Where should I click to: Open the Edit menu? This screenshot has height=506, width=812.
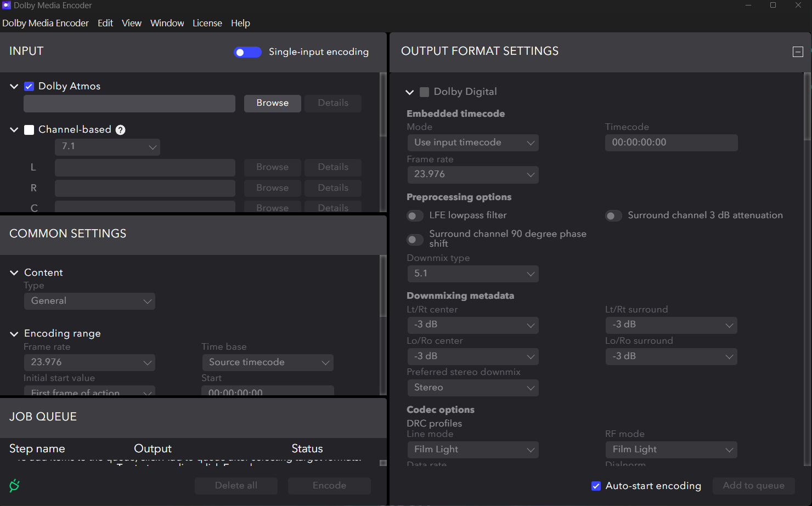point(105,23)
